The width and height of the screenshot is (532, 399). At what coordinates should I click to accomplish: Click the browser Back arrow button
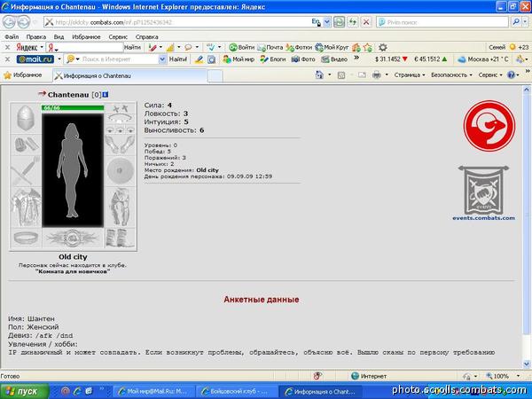pos(9,22)
